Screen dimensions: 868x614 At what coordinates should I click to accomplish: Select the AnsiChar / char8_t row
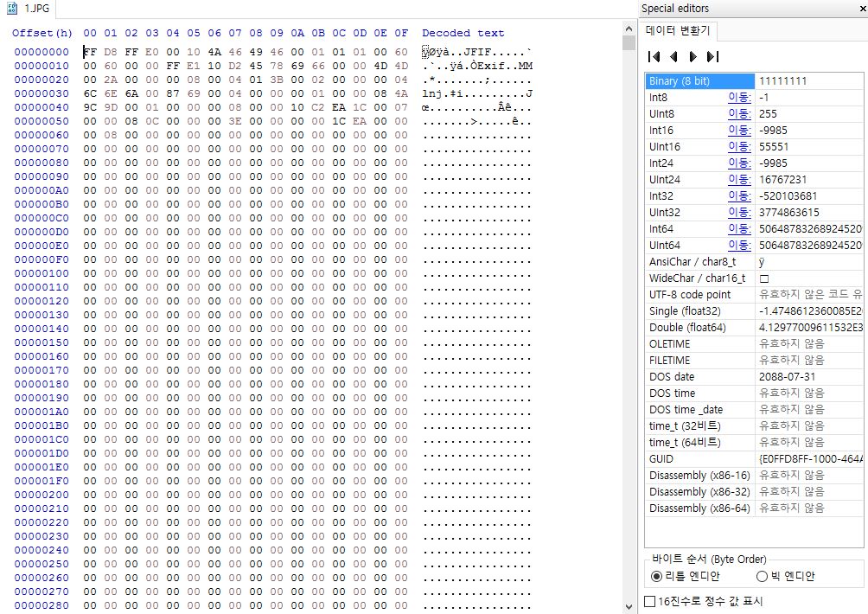pyautogui.click(x=754, y=262)
